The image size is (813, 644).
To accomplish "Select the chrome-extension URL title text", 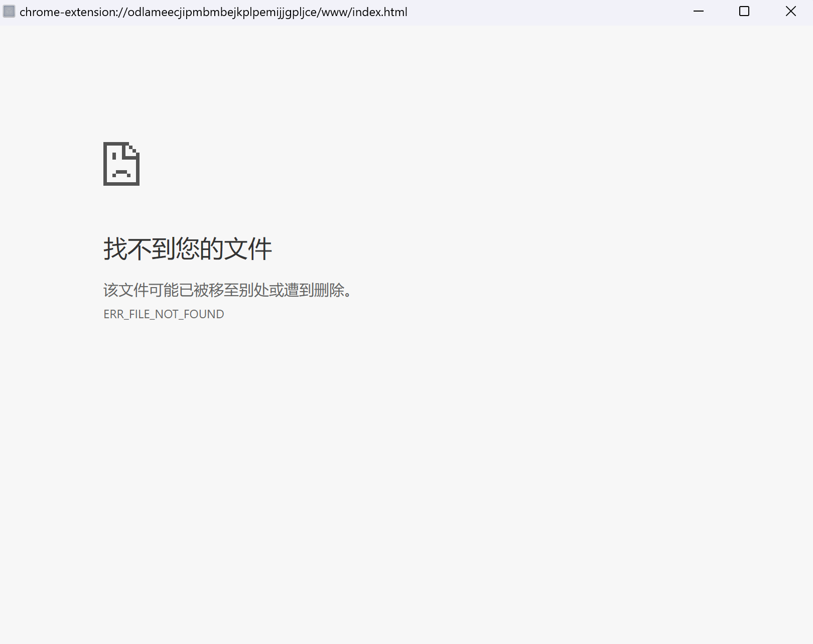I will click(213, 12).
